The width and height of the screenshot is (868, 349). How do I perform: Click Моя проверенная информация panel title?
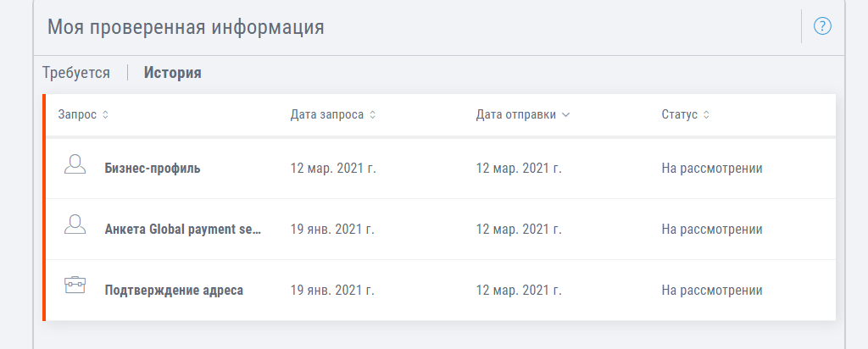click(x=186, y=26)
